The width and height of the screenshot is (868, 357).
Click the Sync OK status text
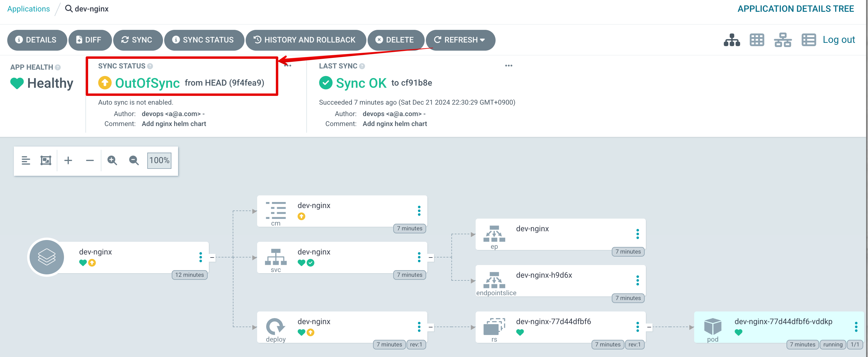pyautogui.click(x=361, y=83)
